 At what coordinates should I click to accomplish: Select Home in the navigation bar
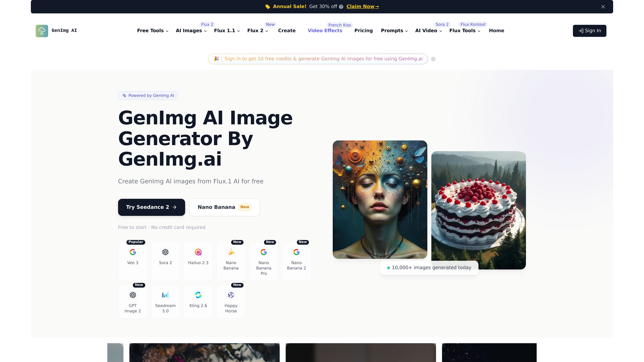(496, 31)
